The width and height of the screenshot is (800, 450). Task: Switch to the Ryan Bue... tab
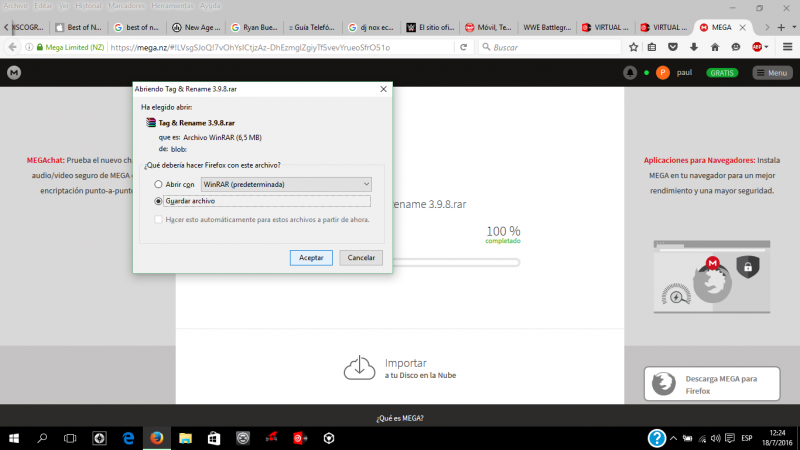(255, 28)
